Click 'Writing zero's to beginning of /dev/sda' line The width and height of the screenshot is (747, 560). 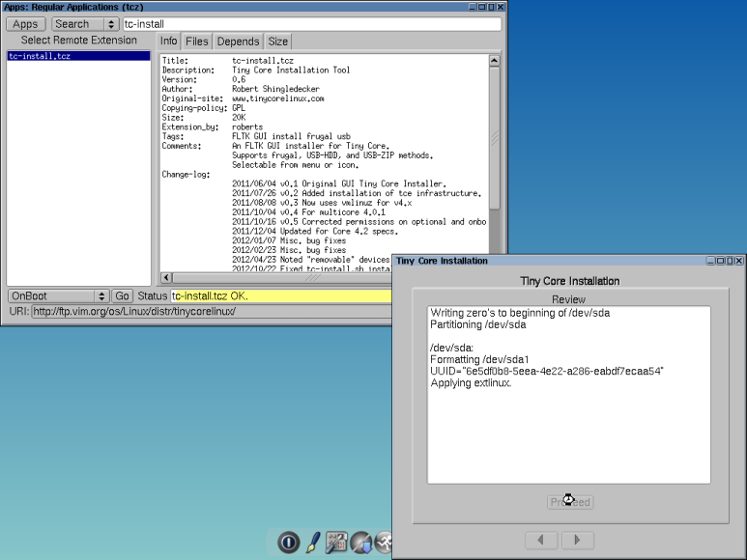pos(520,313)
